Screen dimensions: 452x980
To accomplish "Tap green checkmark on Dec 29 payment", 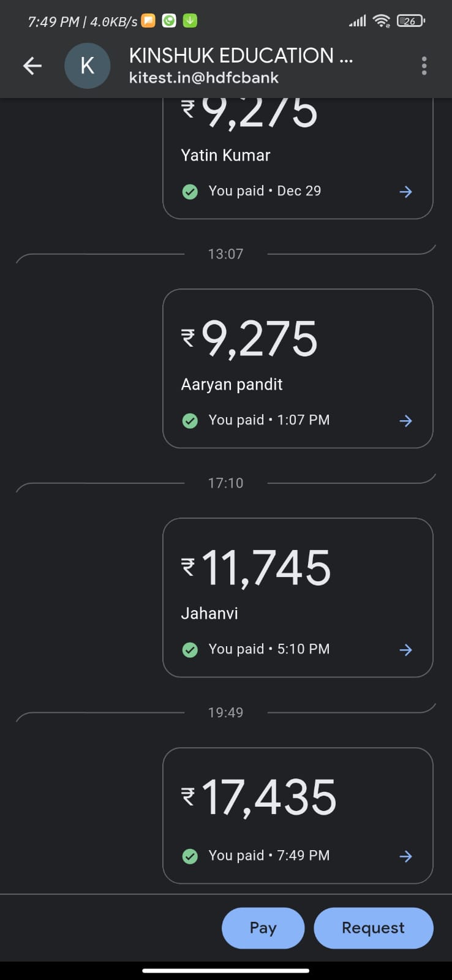I will click(x=190, y=192).
